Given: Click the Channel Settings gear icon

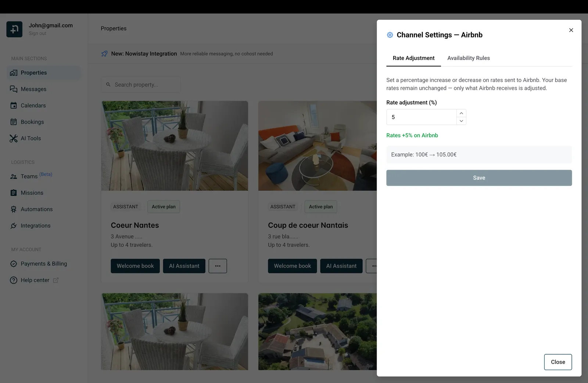Looking at the screenshot, I should [390, 35].
